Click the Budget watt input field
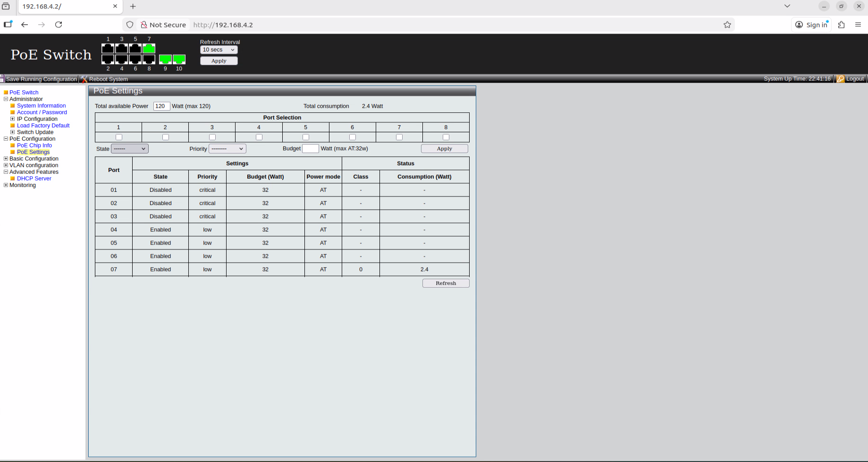Screen dimensions: 868x462 pyautogui.click(x=310, y=149)
